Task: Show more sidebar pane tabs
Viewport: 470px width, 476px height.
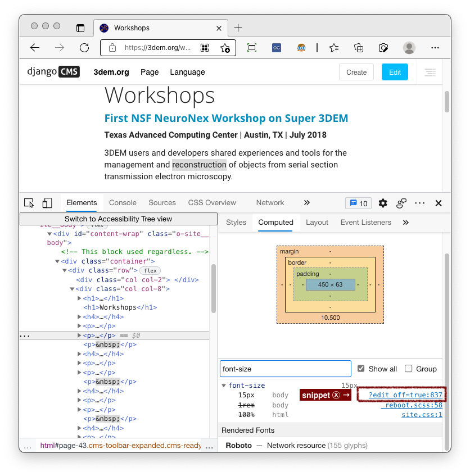Action: [406, 223]
